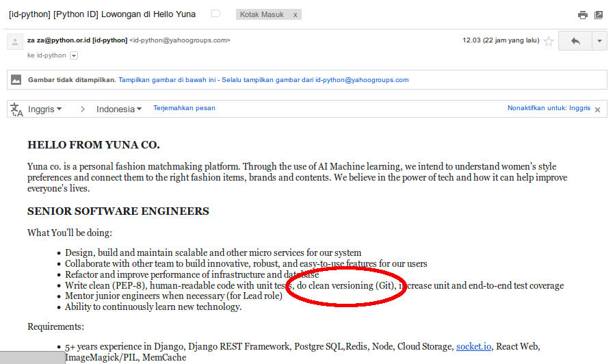Click bullet Refactor and improve performance

pyautogui.click(x=192, y=274)
